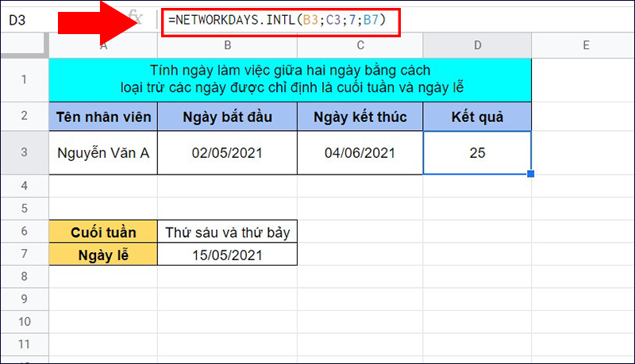Select the result cell showing 25
The height and width of the screenshot is (364, 635).
pos(477,153)
